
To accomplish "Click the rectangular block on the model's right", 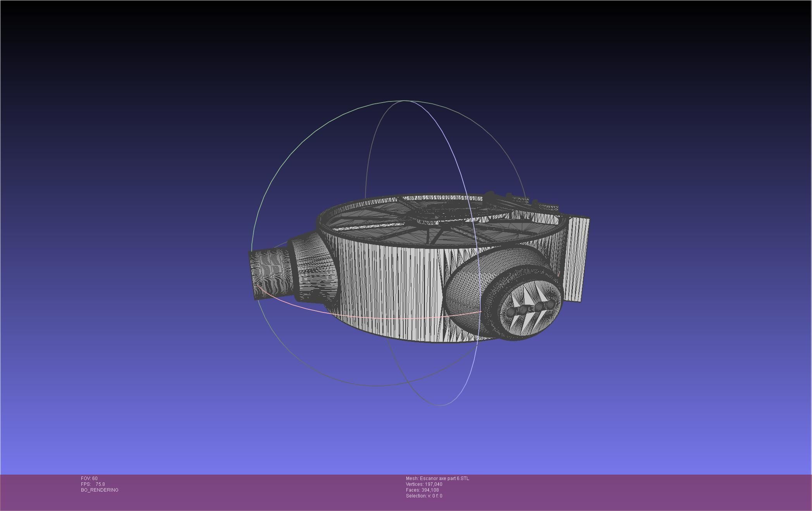I will [576, 259].
